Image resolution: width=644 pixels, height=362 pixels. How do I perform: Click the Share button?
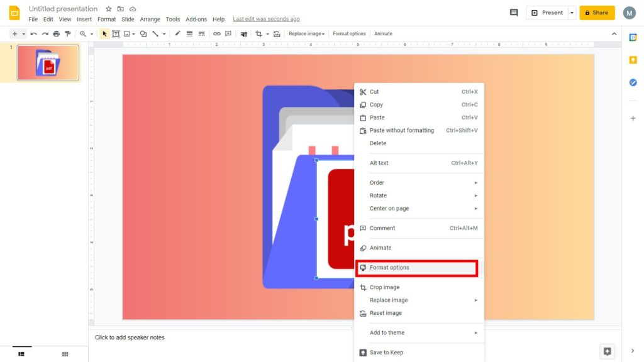(597, 13)
